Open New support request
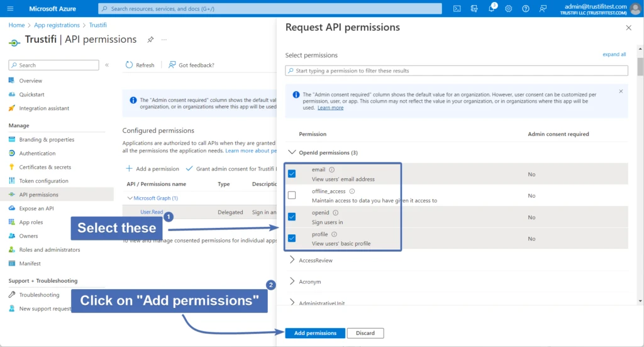The image size is (644, 347). [x=45, y=309]
